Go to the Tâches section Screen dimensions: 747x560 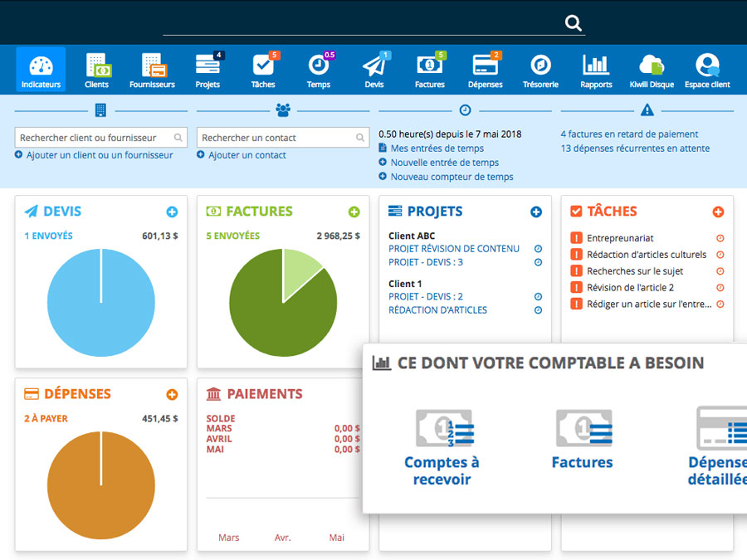click(x=263, y=70)
